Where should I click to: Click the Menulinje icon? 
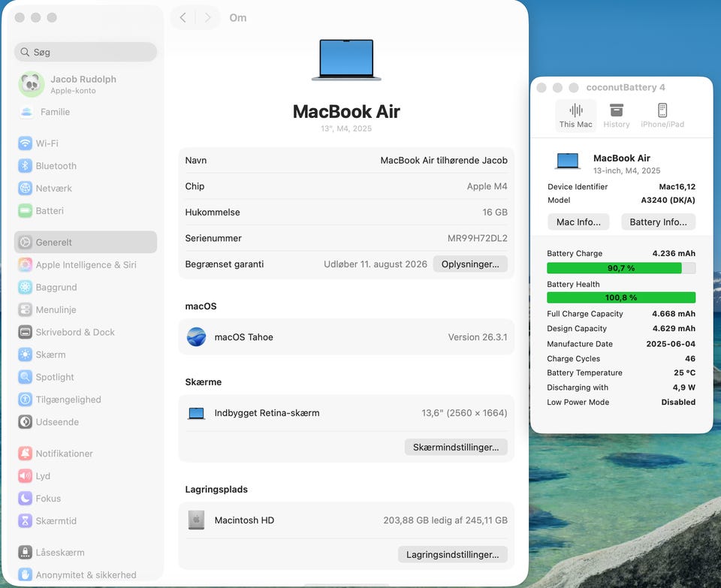[x=25, y=309]
